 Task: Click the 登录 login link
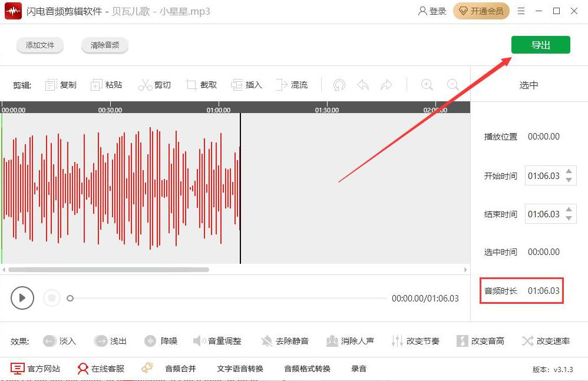432,11
